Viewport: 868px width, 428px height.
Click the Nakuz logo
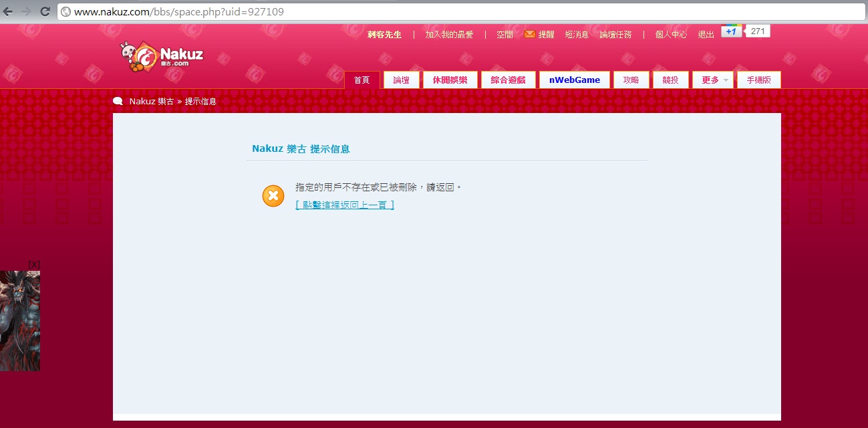[x=161, y=57]
